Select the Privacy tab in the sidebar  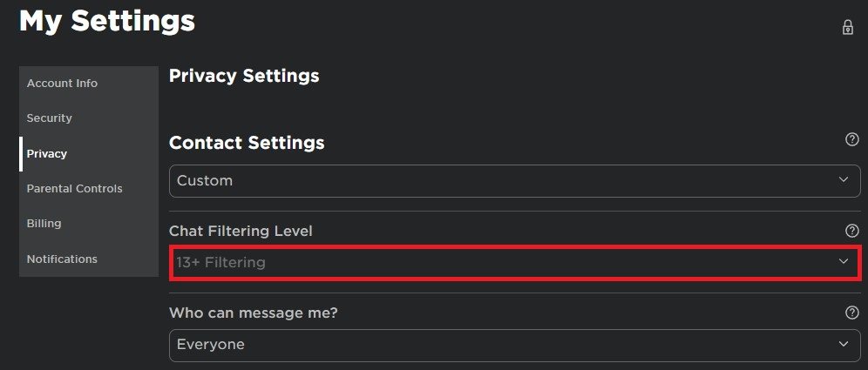pyautogui.click(x=47, y=154)
